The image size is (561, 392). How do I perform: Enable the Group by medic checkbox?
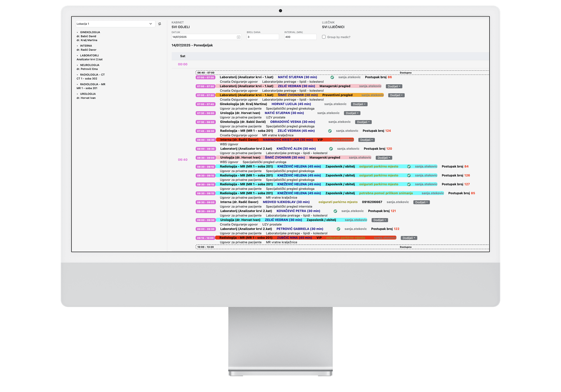[x=324, y=37]
